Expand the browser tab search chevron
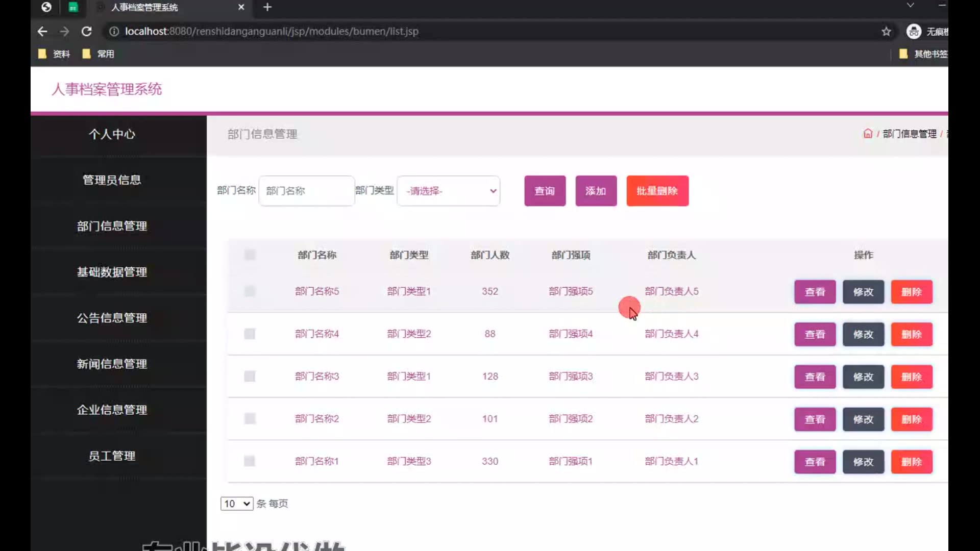Screen dimensions: 980x551 [910, 6]
